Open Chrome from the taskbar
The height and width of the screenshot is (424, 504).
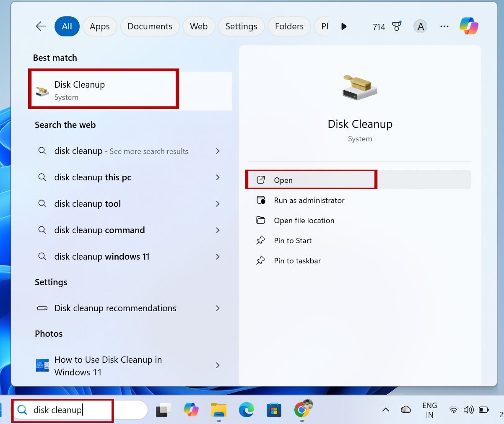pyautogui.click(x=301, y=410)
